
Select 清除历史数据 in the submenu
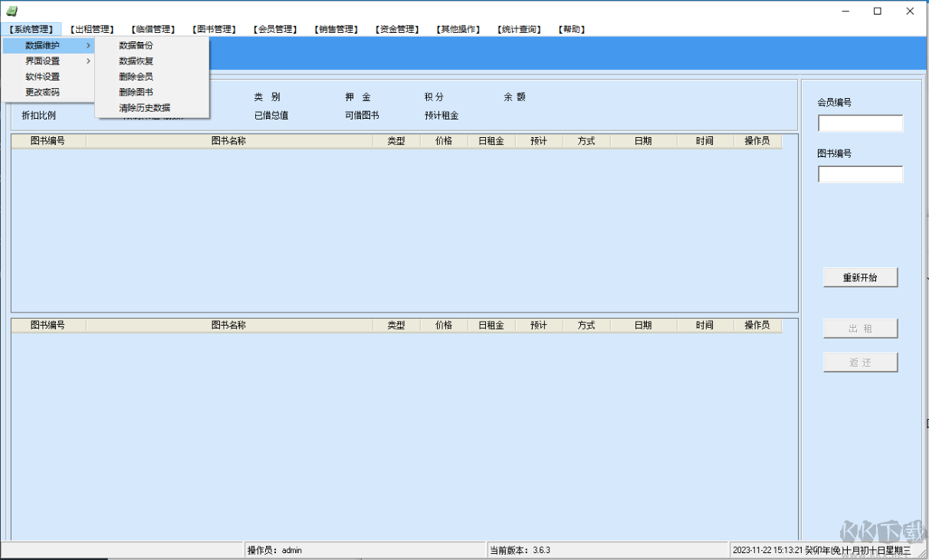(x=152, y=108)
